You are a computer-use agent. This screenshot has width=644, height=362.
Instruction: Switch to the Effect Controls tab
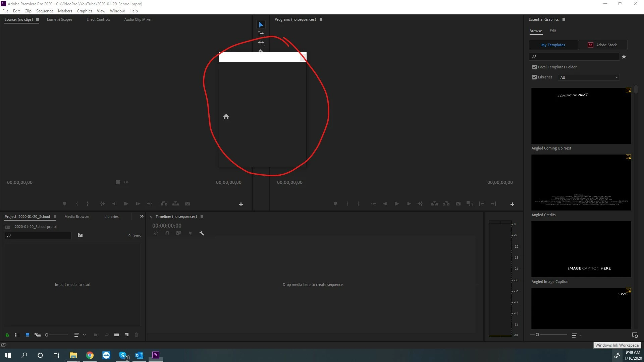click(98, 19)
